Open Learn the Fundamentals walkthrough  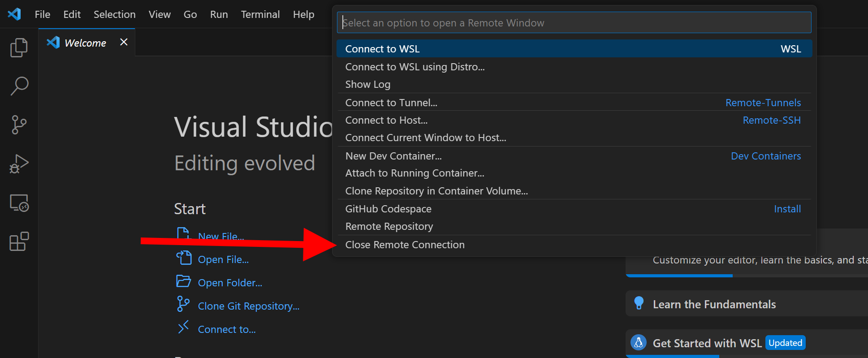[x=747, y=304]
